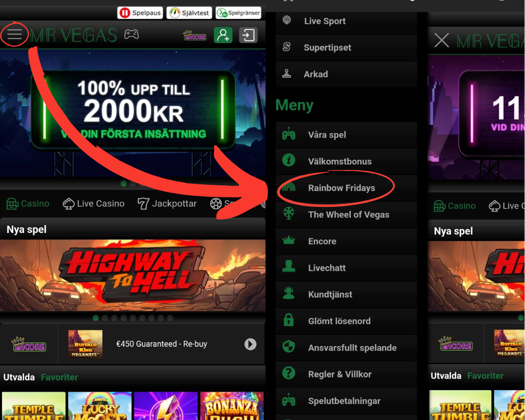Switch to the Live Casino tab
Image resolution: width=525 pixels, height=420 pixels.
tap(94, 204)
